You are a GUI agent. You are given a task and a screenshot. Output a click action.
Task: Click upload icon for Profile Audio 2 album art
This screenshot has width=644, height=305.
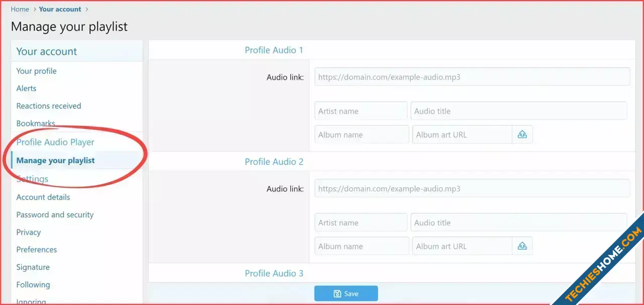[522, 246]
